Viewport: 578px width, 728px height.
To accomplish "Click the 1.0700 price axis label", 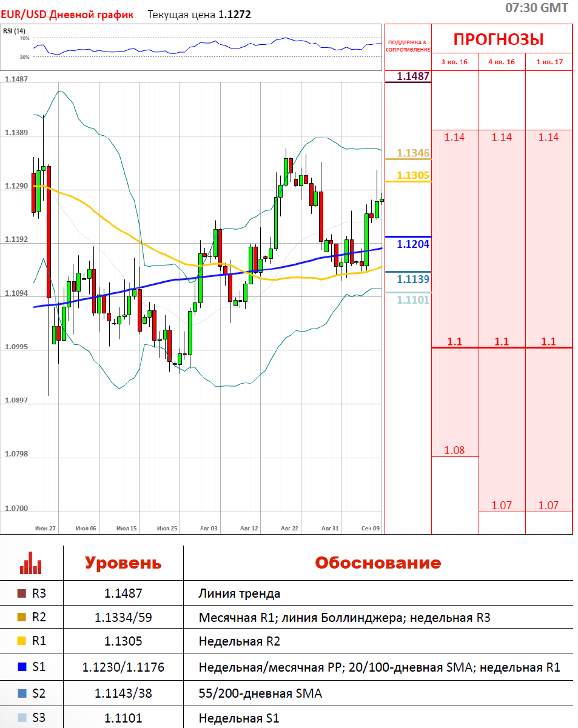I will (x=16, y=509).
